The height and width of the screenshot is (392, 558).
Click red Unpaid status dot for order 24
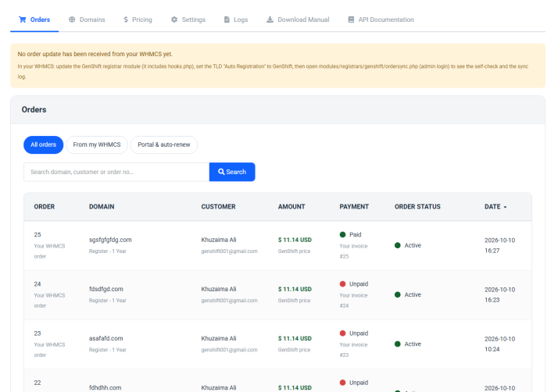(343, 284)
